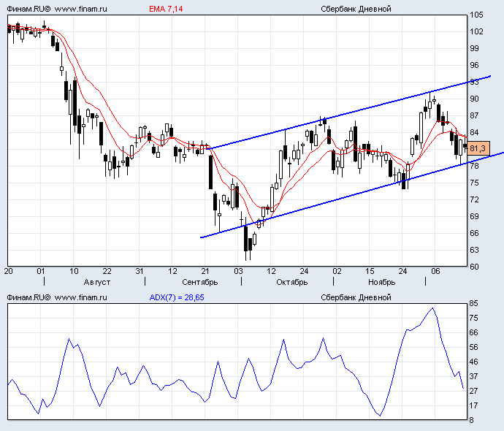
Task: Click the 8 value on ADX axis
Action: tap(472, 420)
